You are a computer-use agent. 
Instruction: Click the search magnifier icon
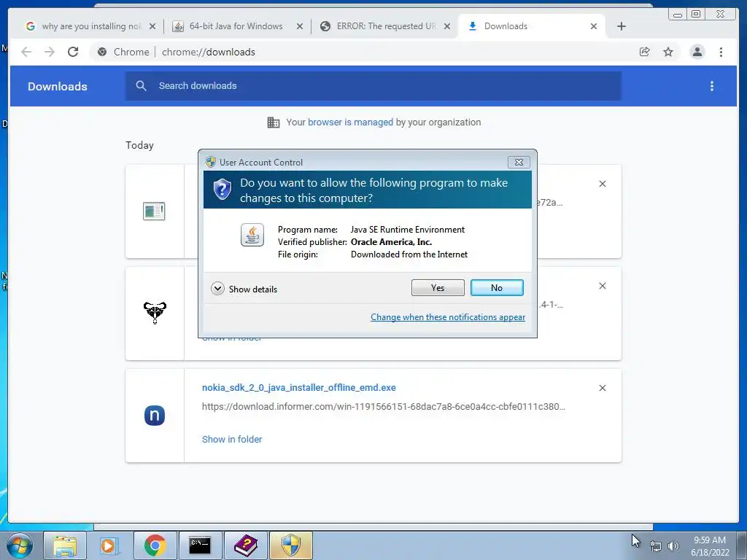[141, 86]
